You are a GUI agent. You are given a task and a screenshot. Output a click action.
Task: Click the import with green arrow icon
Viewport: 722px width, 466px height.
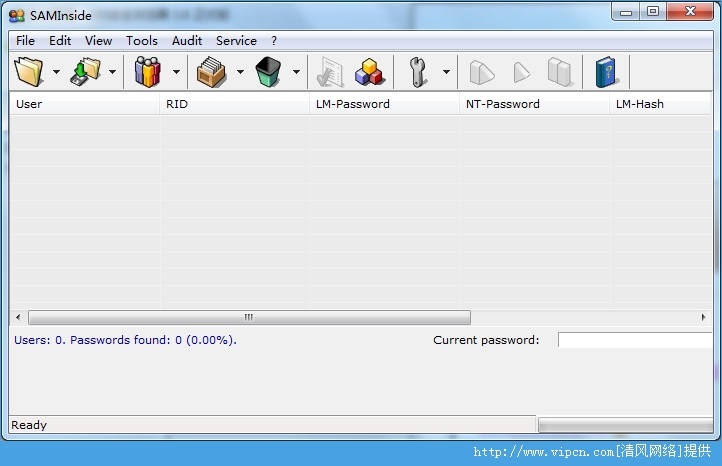[x=86, y=72]
